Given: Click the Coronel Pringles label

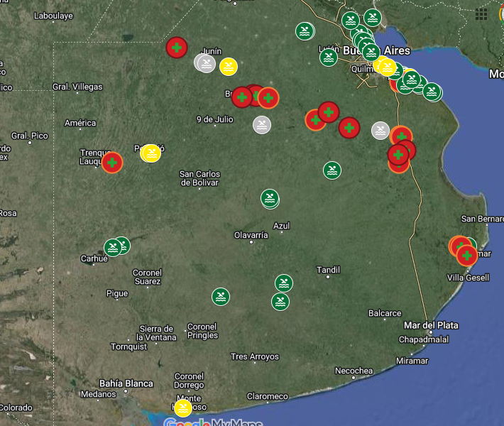Looking at the screenshot, I should [202, 331].
